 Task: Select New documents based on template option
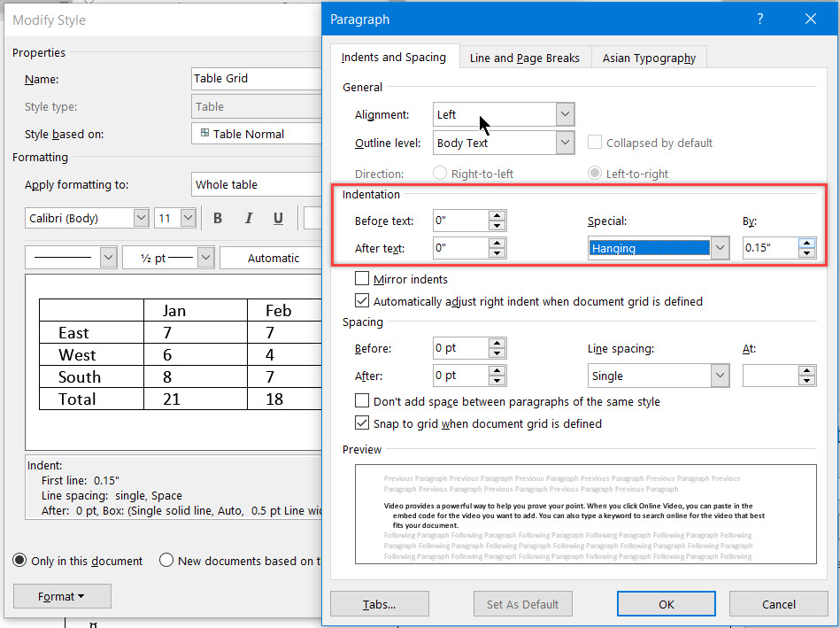point(166,560)
